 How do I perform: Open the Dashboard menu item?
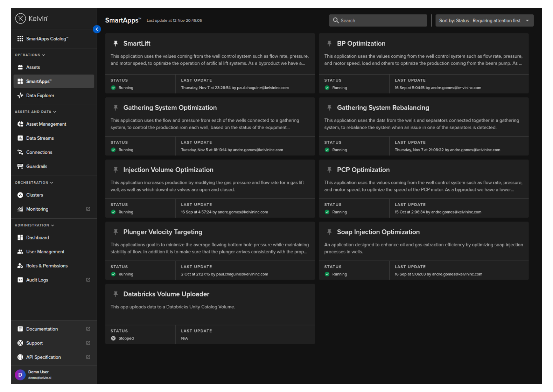click(37, 238)
